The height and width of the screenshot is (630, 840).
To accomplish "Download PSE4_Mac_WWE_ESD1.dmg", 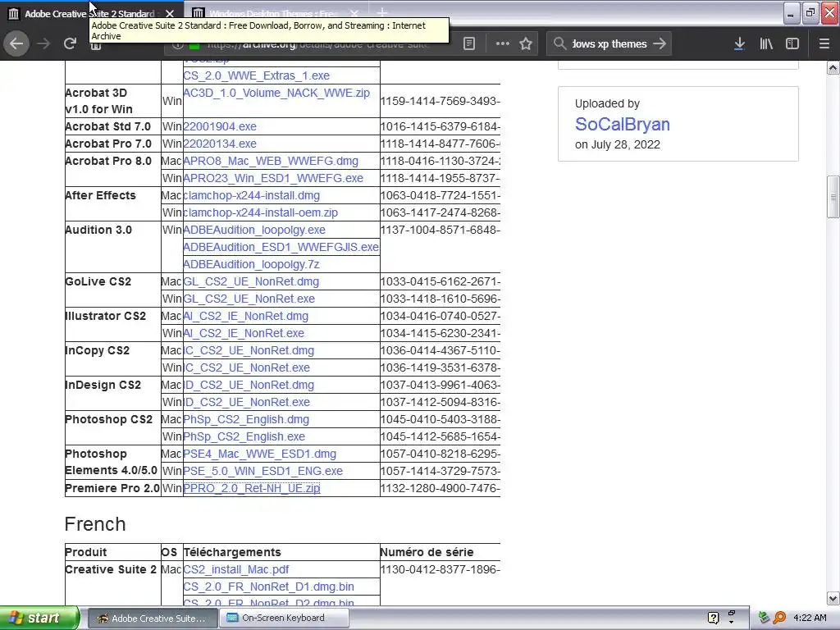I will (x=260, y=454).
